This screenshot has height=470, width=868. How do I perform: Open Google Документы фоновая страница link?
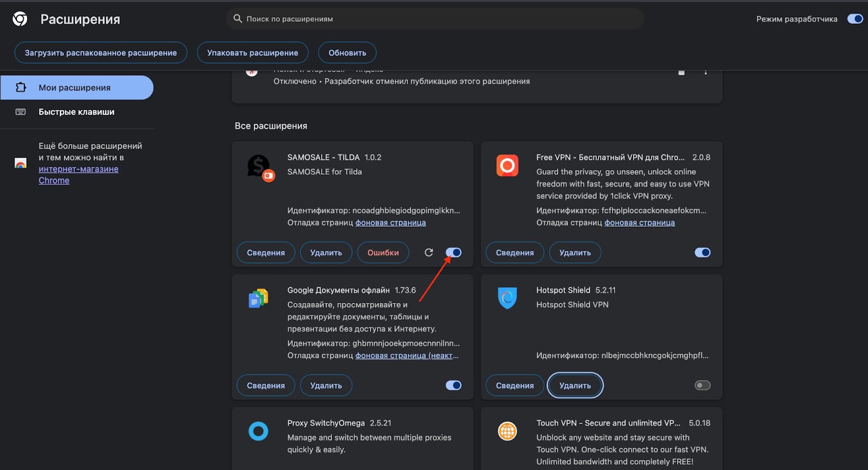407,356
